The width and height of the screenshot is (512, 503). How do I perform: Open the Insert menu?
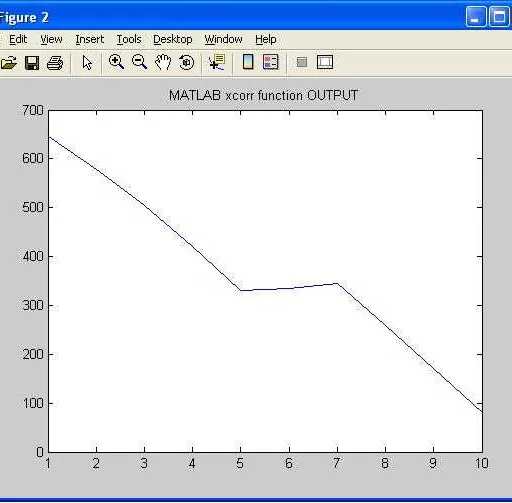tap(90, 39)
